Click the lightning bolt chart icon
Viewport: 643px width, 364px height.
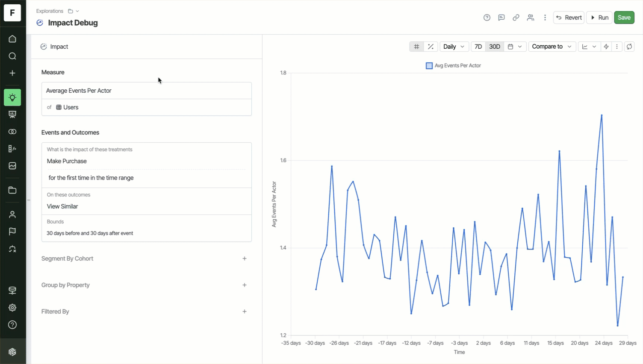pos(606,47)
